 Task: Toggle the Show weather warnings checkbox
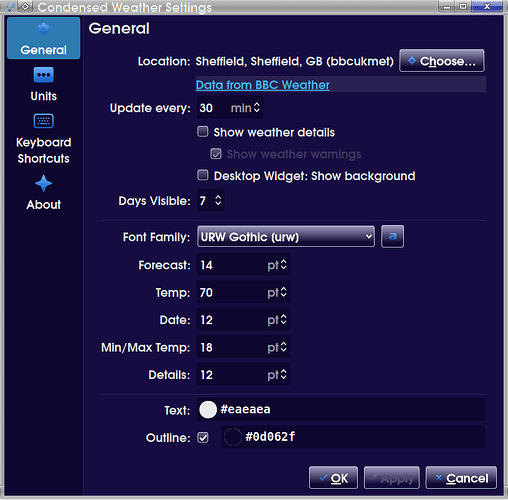(216, 154)
